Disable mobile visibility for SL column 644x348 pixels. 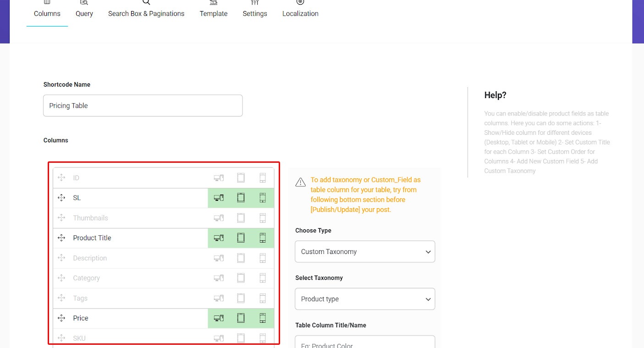click(x=263, y=198)
